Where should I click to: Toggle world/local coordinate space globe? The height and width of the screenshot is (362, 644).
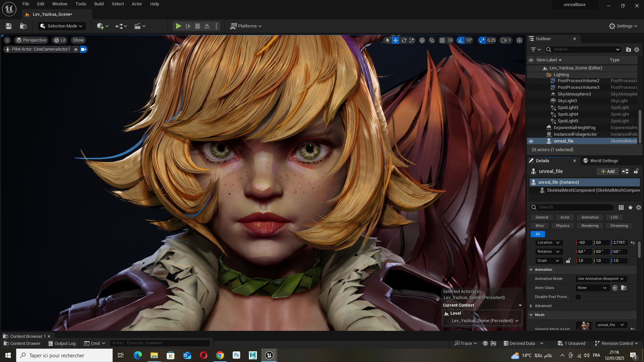[422, 40]
